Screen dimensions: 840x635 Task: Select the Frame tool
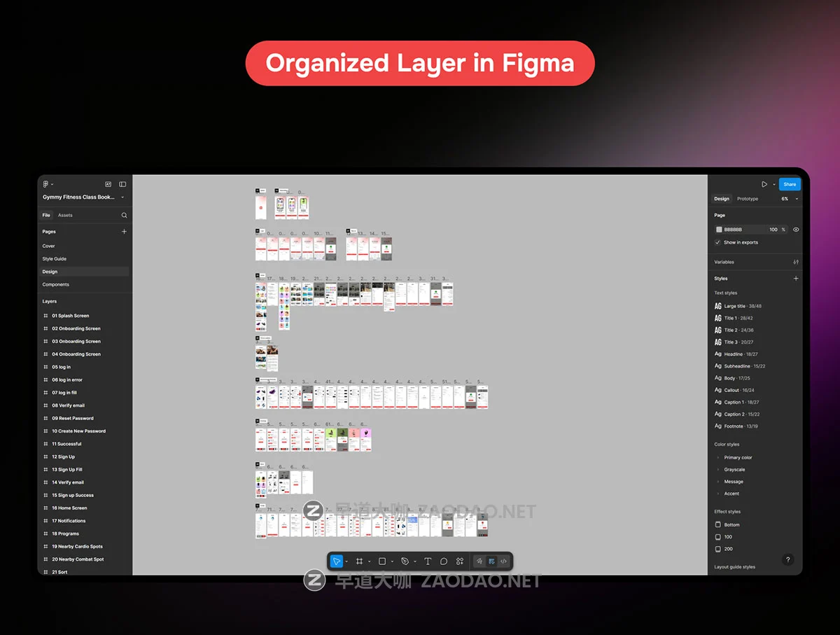359,561
